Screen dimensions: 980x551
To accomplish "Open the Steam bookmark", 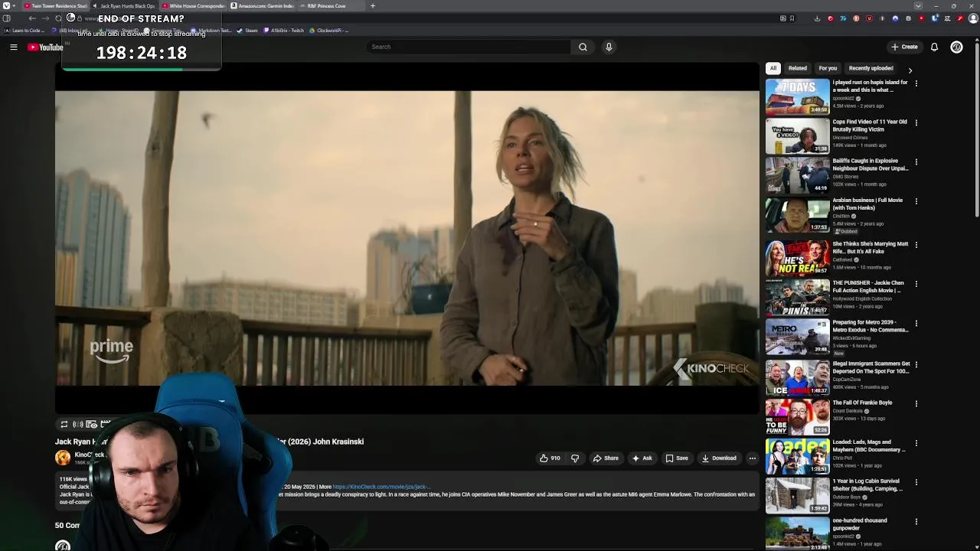I will [x=247, y=31].
